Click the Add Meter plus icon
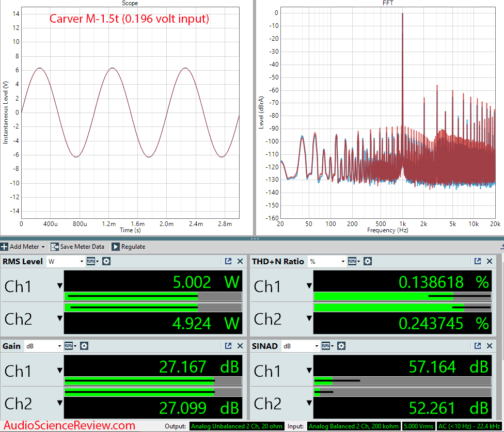 (x=4, y=247)
